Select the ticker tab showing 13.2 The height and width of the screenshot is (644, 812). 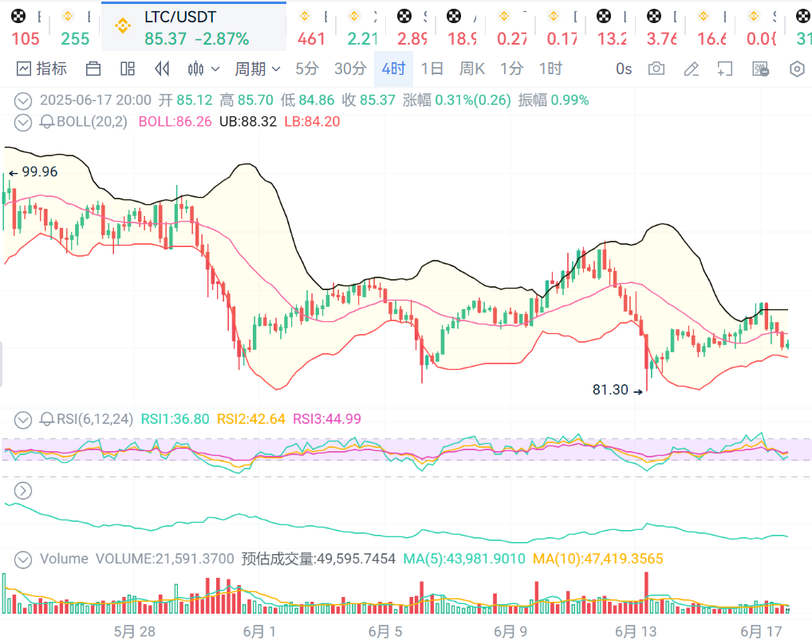612,26
